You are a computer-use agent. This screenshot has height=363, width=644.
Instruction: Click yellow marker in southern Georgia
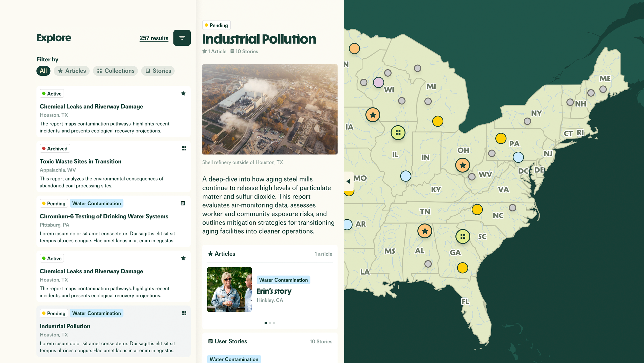[x=462, y=268]
